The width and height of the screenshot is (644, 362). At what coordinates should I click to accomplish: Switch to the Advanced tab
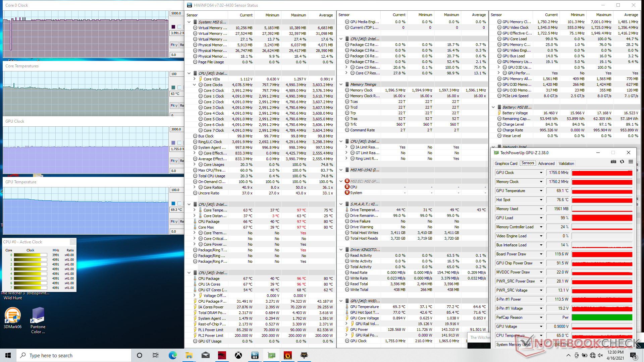tap(546, 164)
